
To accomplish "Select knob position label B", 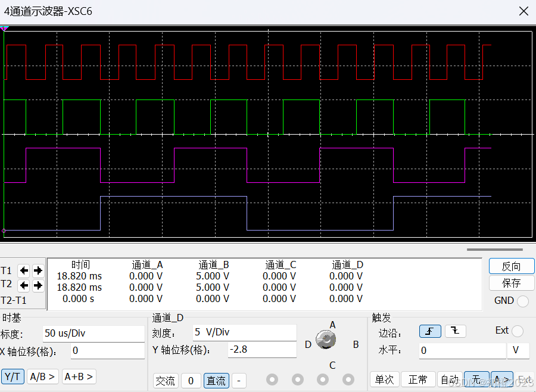I will [356, 344].
